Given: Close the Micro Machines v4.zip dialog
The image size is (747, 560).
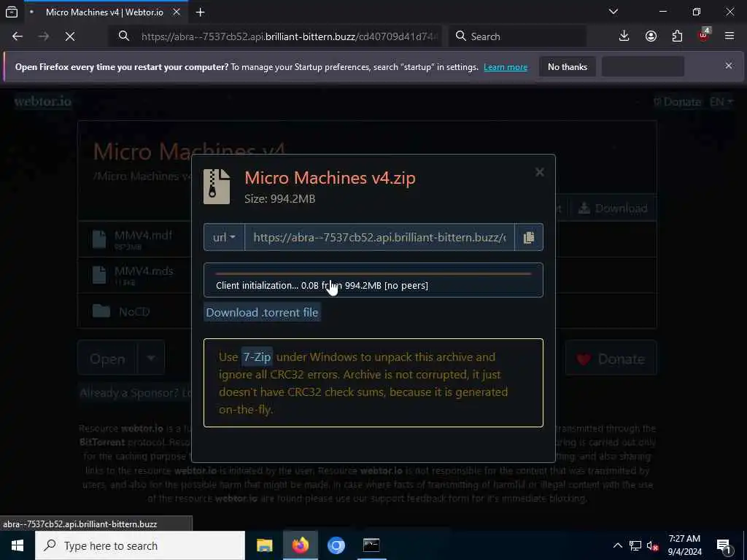Looking at the screenshot, I should click(539, 172).
